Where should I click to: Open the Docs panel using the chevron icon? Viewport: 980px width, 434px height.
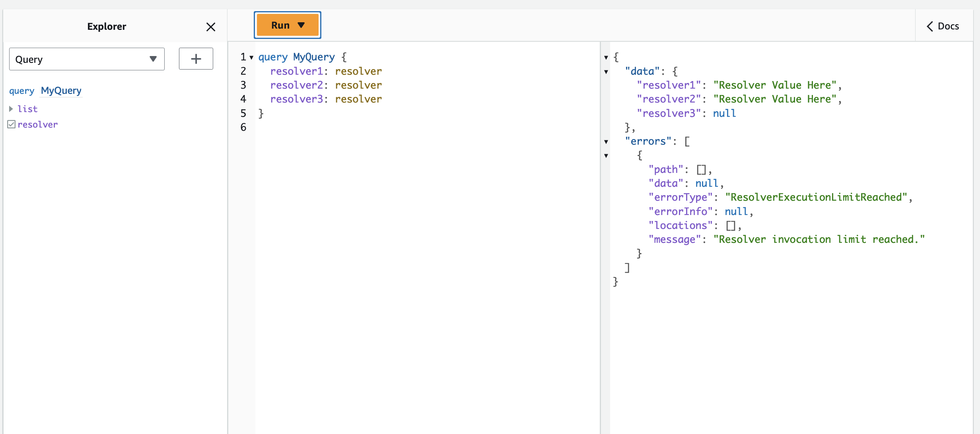(930, 26)
